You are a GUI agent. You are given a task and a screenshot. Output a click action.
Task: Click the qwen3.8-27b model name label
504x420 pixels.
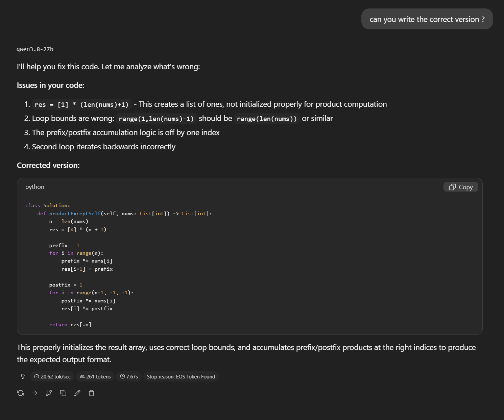(35, 49)
